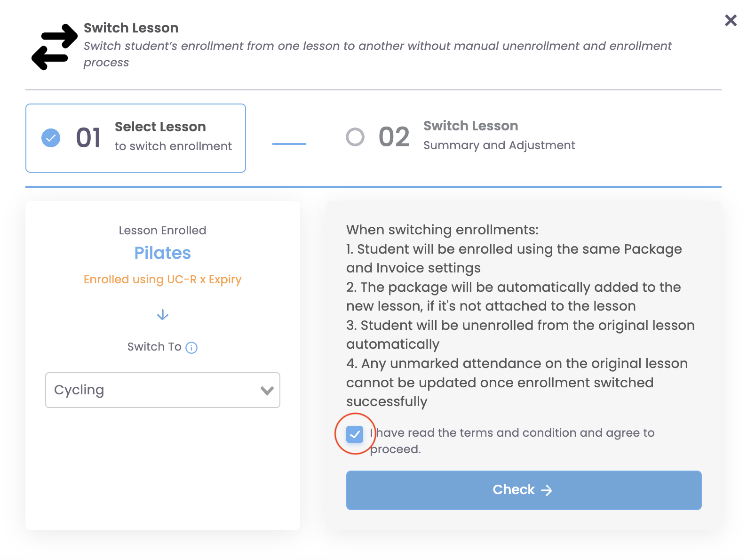Select the 'Select Lesson' step tab

(135, 138)
